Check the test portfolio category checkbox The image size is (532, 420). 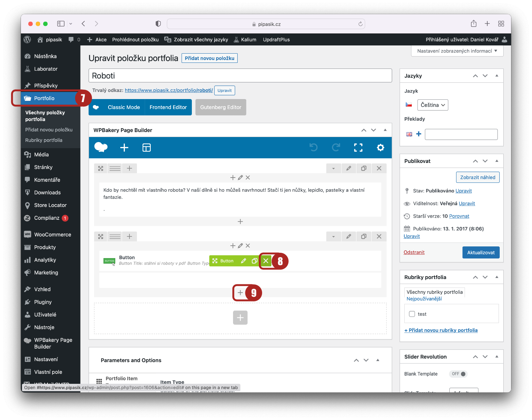[412, 314]
